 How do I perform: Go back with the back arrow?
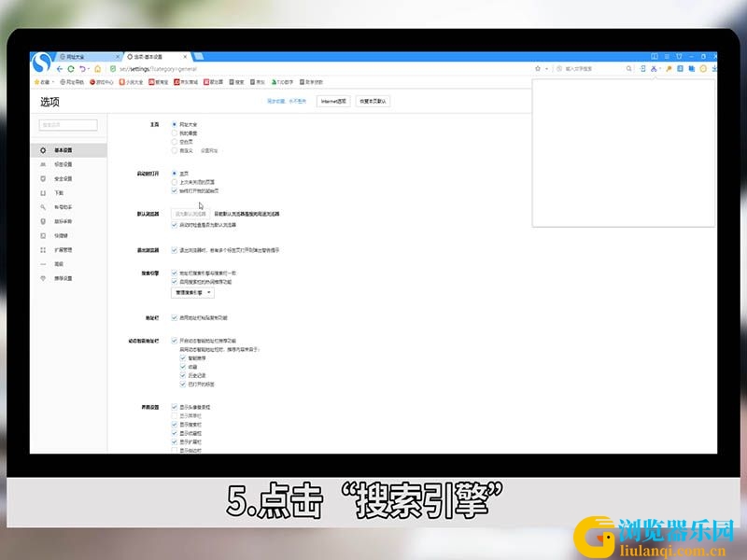pos(60,69)
